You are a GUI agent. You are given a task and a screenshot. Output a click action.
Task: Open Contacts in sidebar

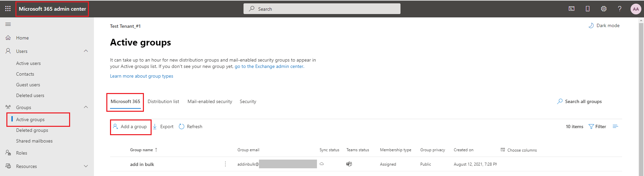[25, 74]
